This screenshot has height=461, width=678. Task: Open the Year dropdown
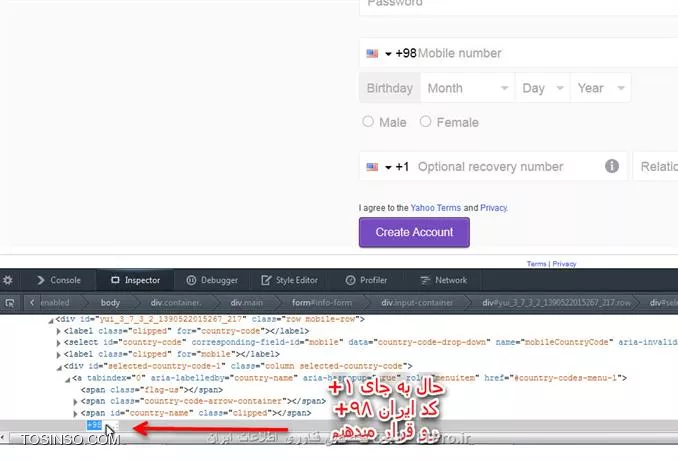601,88
